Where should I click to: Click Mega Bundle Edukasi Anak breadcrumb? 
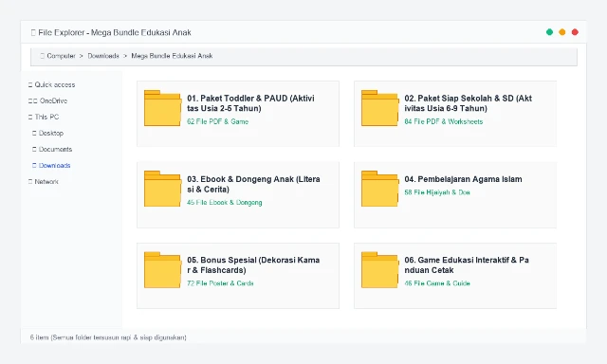point(172,56)
